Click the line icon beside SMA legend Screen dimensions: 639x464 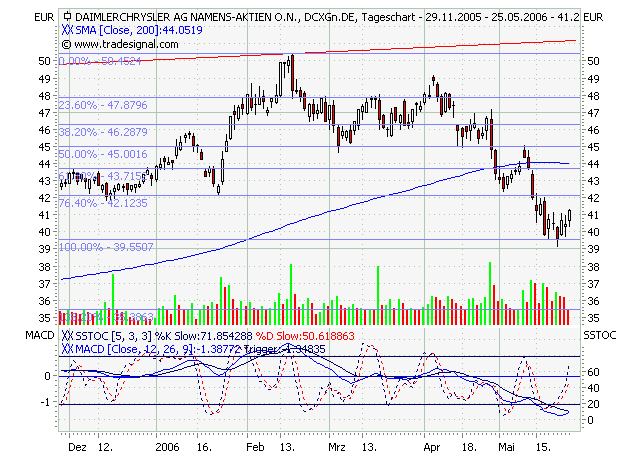coord(67,31)
